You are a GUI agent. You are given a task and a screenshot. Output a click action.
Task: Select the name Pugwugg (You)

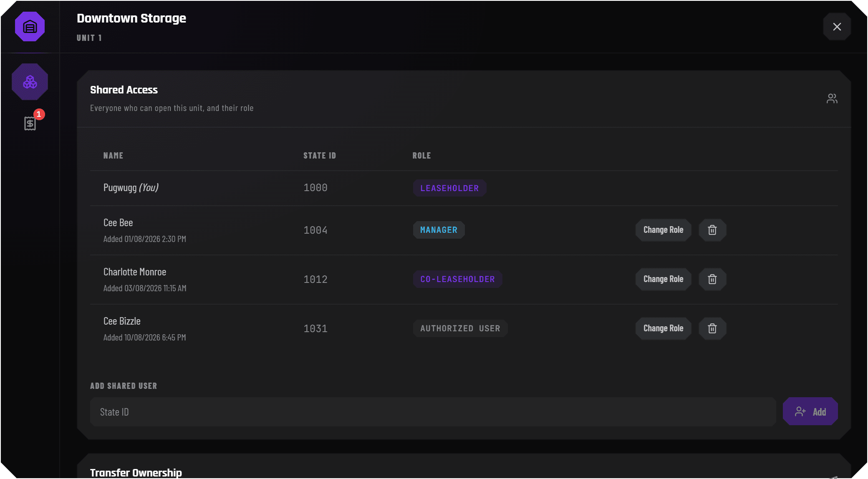(x=131, y=188)
